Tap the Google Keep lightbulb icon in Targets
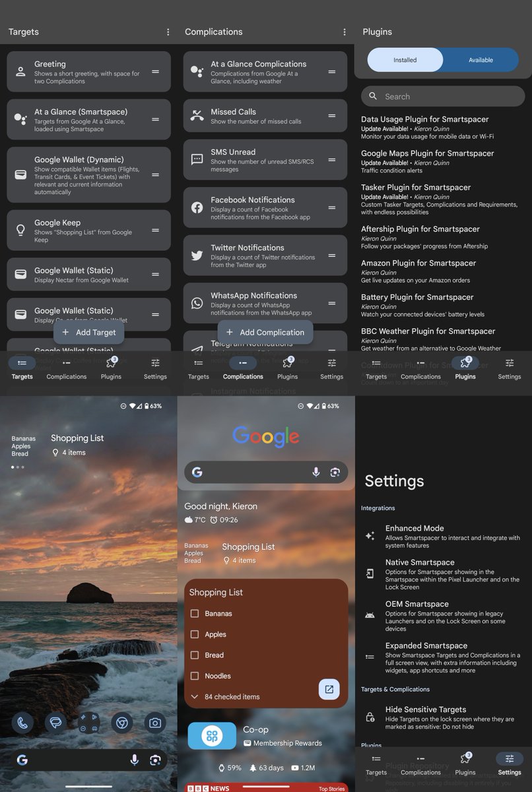 [x=20, y=230]
